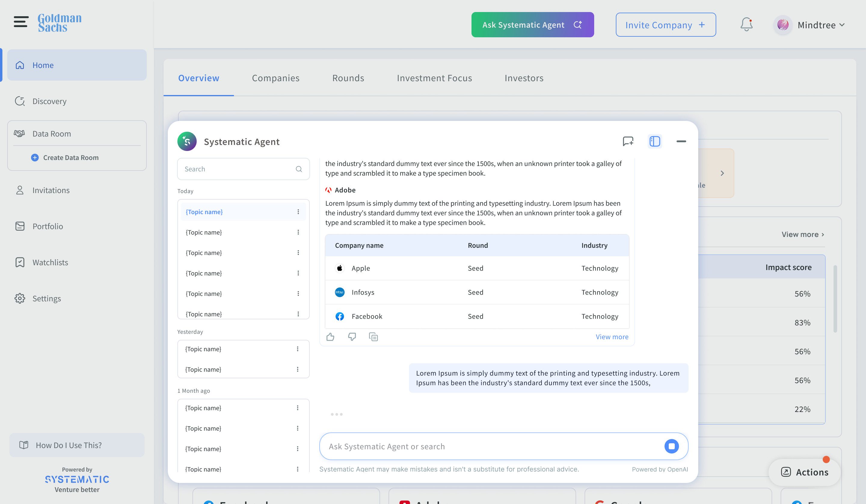Open Data Room in the sidebar

pyautogui.click(x=77, y=134)
